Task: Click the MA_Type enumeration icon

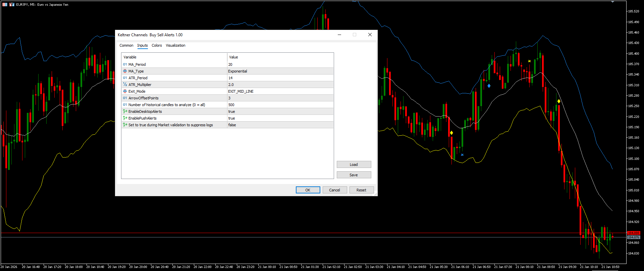Action: click(x=125, y=71)
